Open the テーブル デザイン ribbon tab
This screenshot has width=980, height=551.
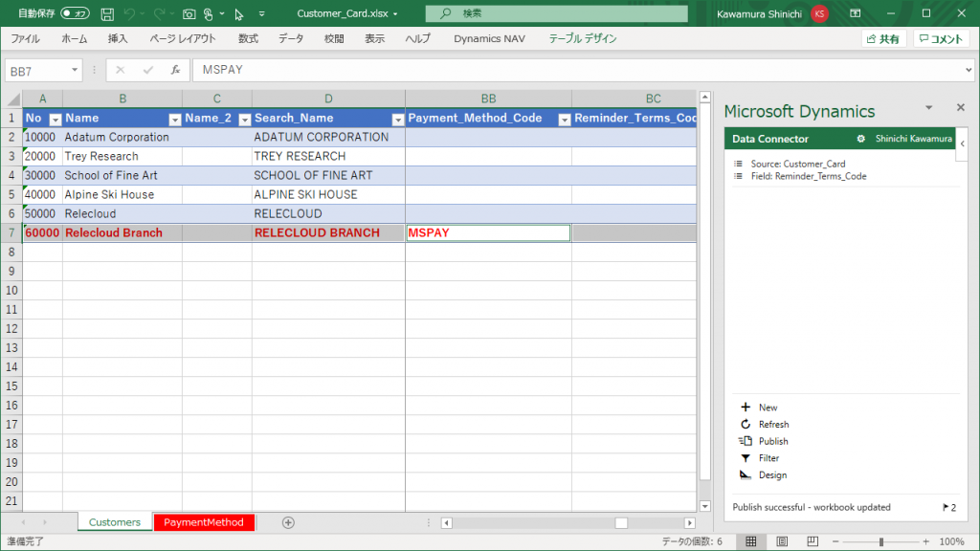[583, 38]
